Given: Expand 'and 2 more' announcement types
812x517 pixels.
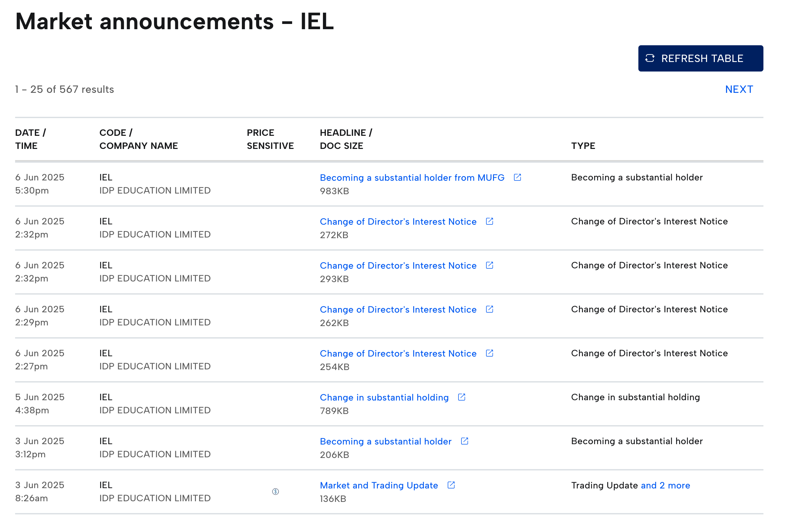Looking at the screenshot, I should (665, 485).
